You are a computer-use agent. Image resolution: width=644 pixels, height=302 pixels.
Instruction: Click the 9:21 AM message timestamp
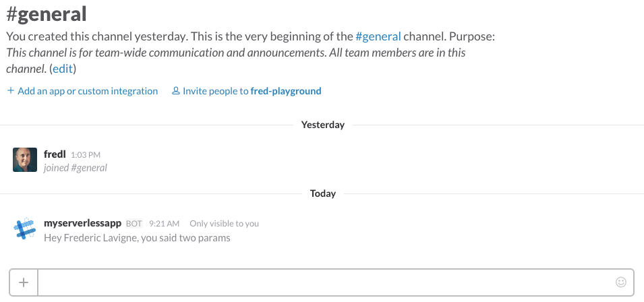[165, 224]
